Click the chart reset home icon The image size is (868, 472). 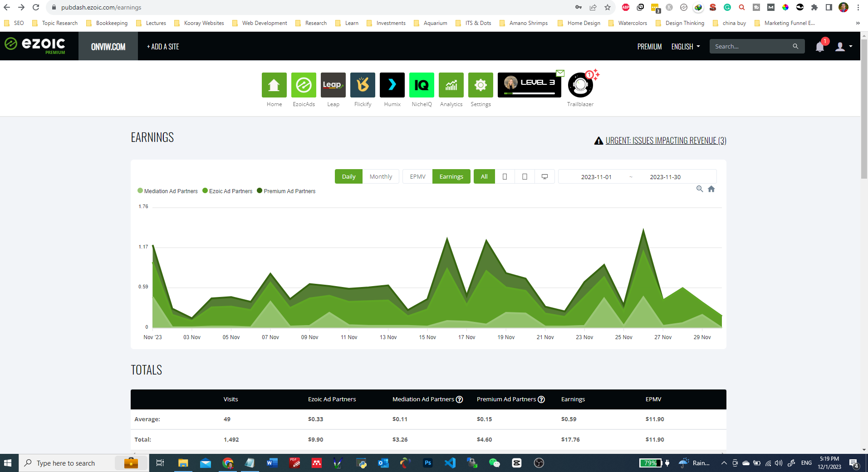pyautogui.click(x=711, y=189)
